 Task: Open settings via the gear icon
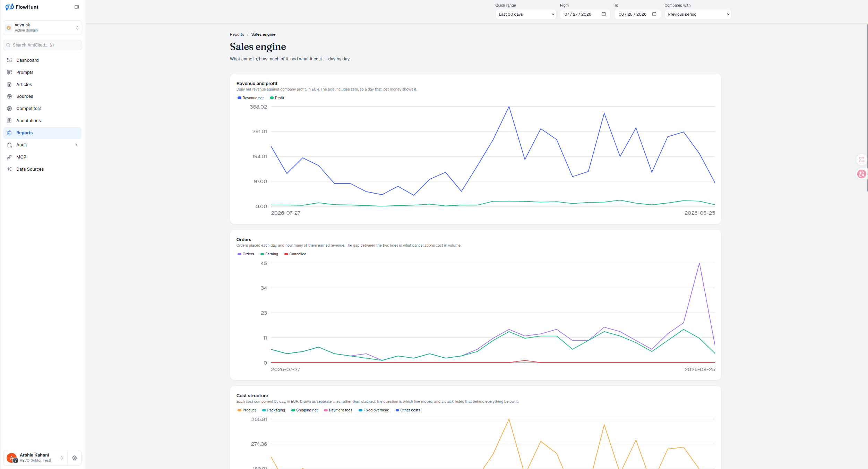[x=75, y=458]
